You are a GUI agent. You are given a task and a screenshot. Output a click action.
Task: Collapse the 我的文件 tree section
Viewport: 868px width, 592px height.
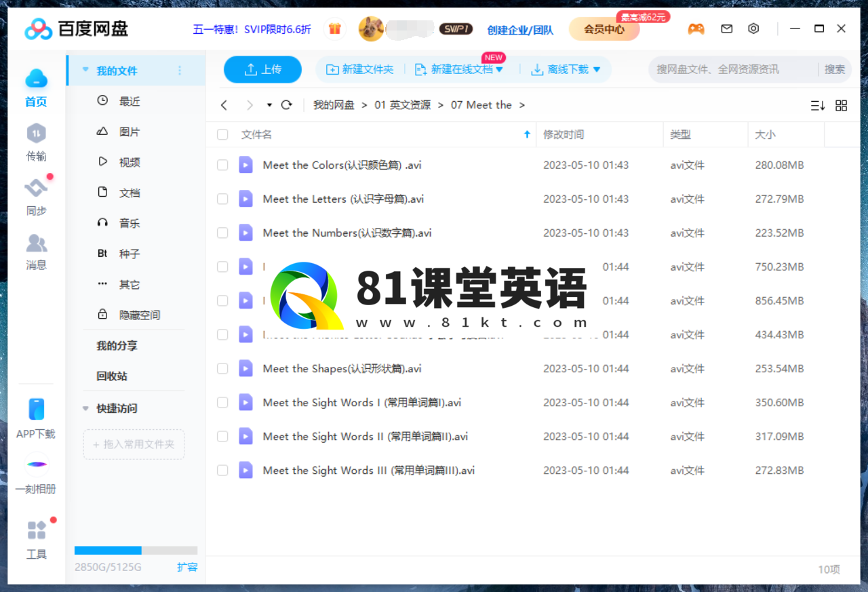(x=85, y=71)
